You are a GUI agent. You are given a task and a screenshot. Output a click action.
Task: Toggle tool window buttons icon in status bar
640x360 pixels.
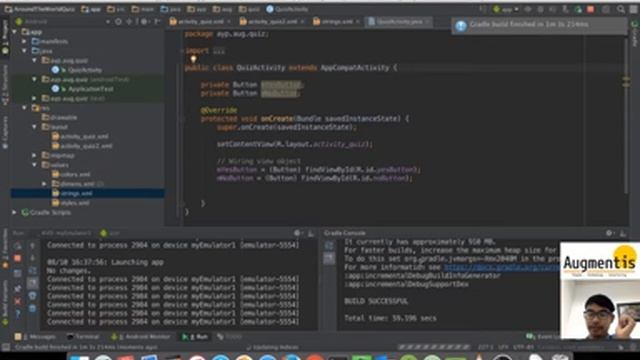(5, 347)
